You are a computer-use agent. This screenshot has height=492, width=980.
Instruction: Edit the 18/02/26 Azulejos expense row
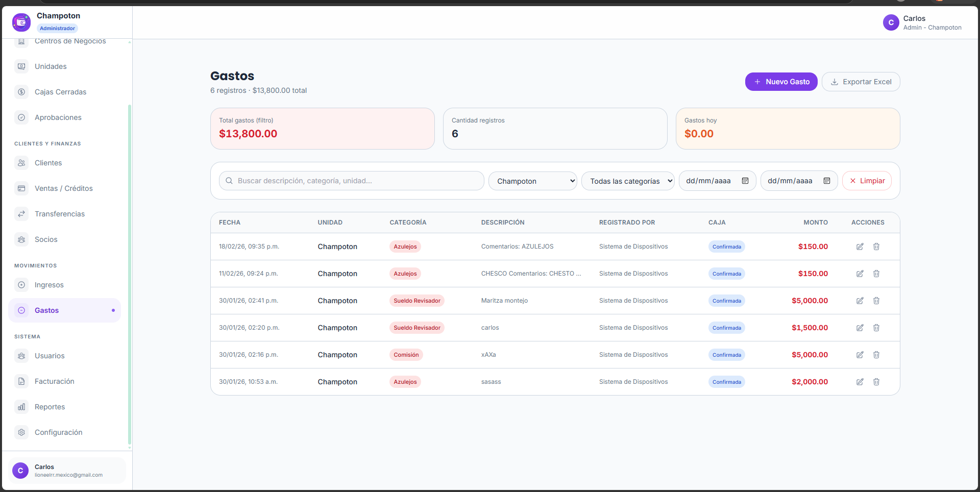(x=860, y=247)
